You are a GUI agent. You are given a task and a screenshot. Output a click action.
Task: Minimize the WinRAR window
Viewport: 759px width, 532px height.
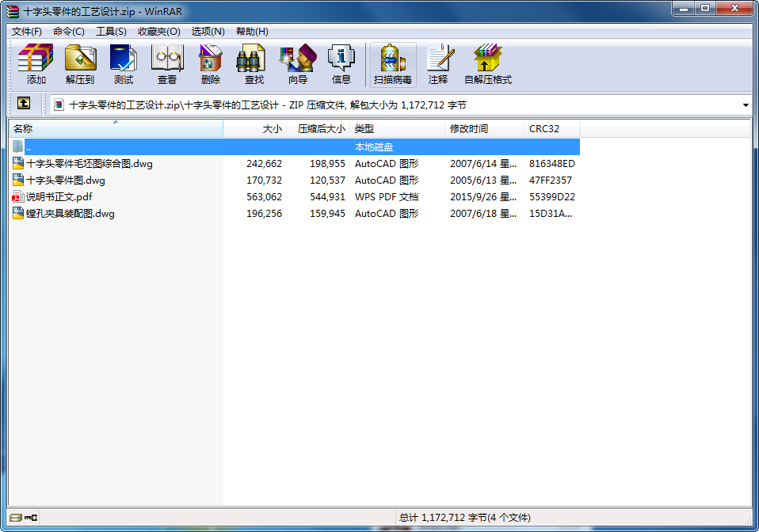click(x=684, y=8)
